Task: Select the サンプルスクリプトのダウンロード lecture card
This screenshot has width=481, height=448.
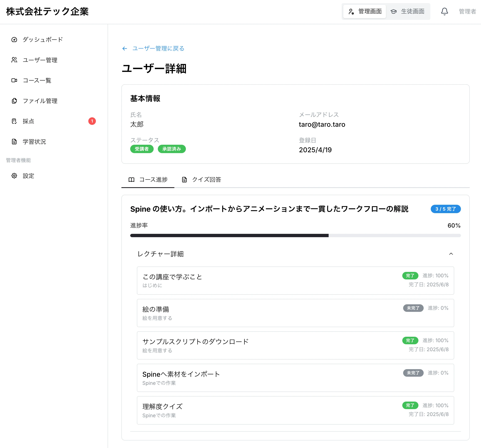Action: tap(295, 345)
